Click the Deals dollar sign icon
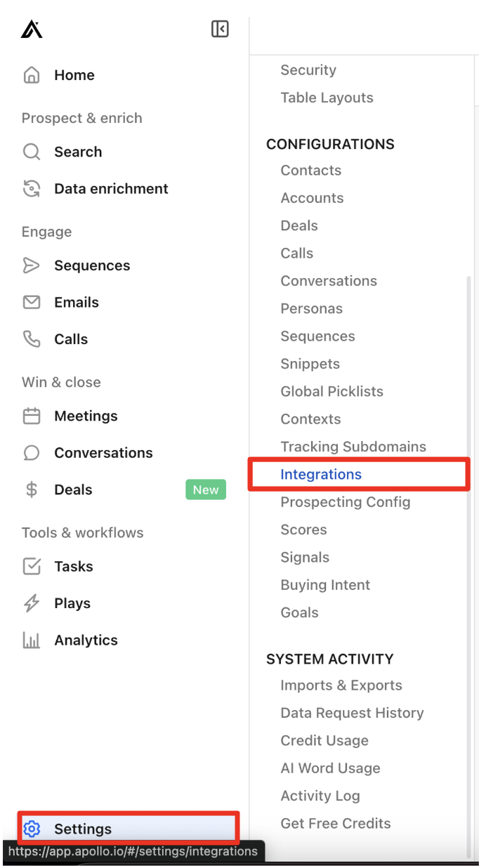 coord(32,490)
